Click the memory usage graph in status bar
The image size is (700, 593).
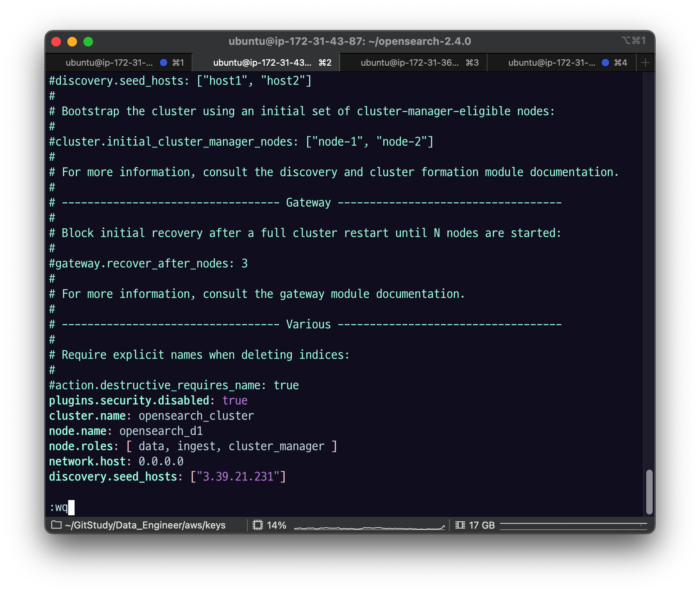point(573,526)
